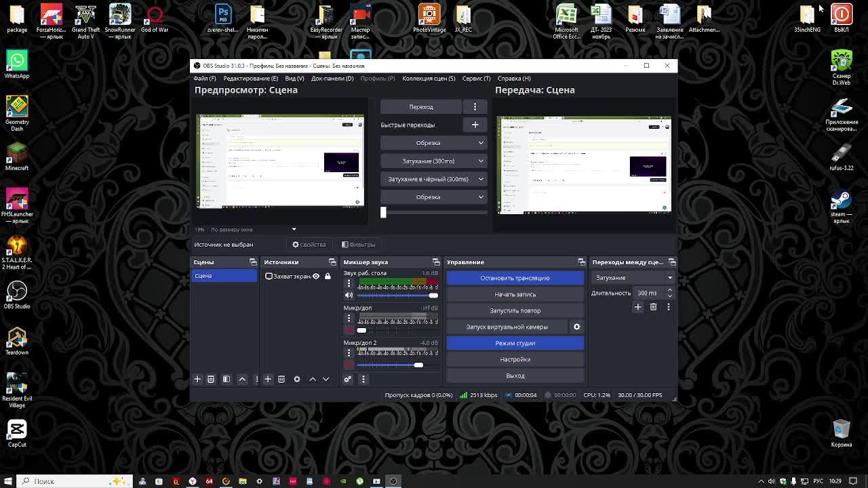Open Сервис (T) menu
This screenshot has height=488, width=868.
coord(476,79)
